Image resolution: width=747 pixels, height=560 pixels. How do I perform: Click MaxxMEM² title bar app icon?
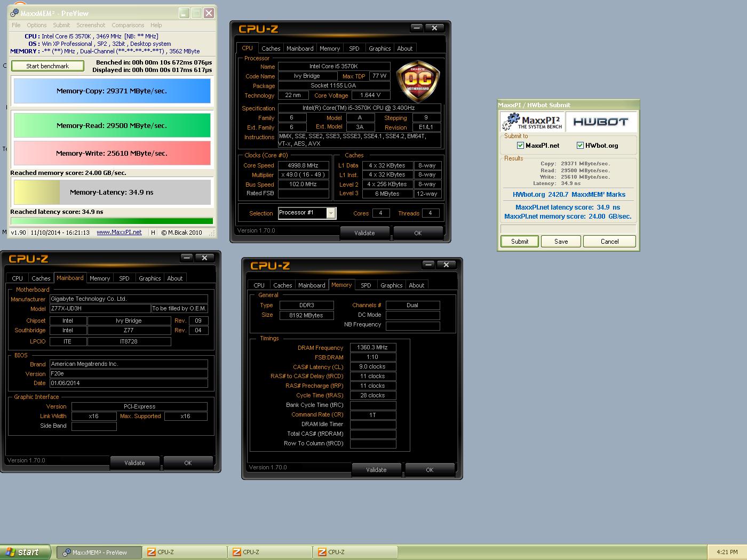(14, 13)
